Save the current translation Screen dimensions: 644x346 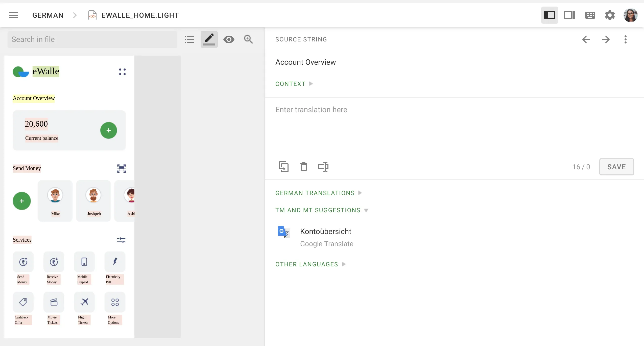click(x=616, y=167)
